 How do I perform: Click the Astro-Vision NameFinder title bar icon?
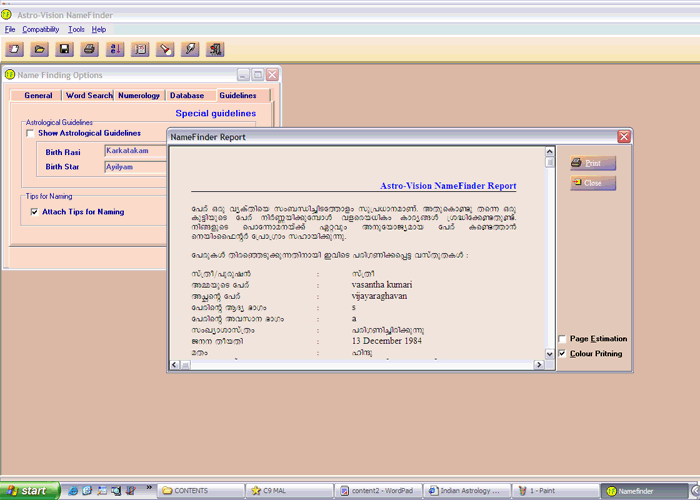click(x=6, y=15)
